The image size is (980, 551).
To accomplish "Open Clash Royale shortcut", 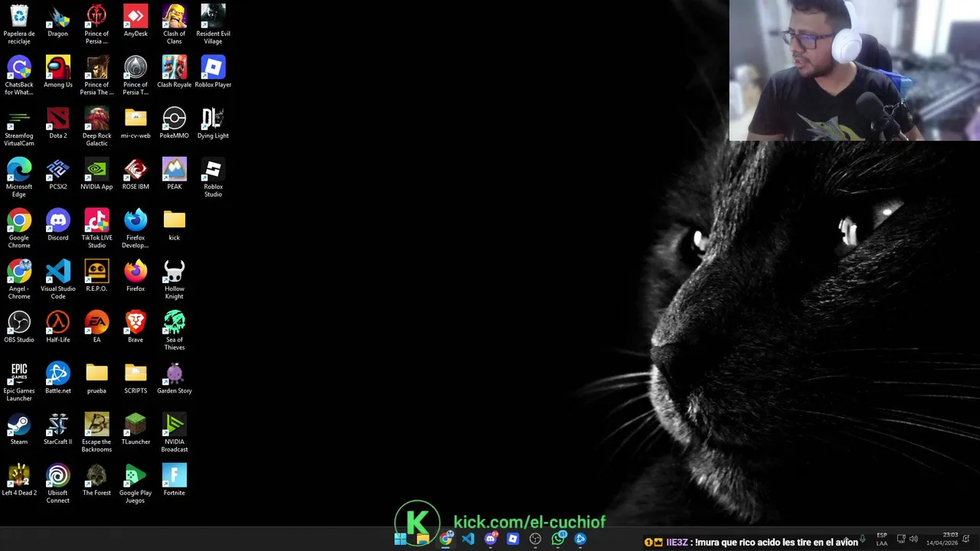I will [175, 71].
